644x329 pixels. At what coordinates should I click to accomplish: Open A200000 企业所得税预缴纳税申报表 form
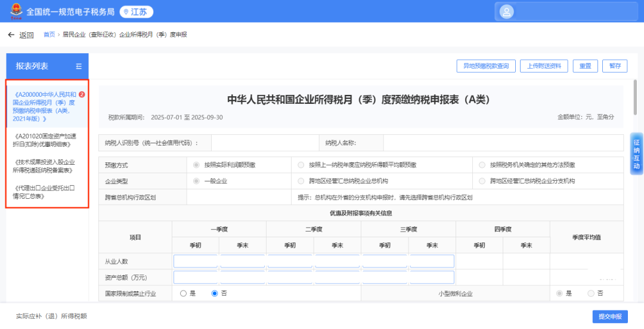pyautogui.click(x=45, y=106)
